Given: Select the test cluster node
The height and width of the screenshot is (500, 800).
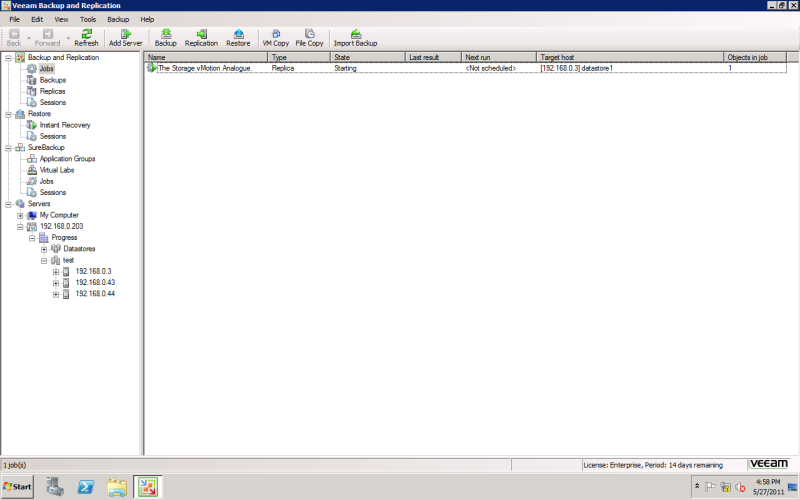Looking at the screenshot, I should 68,260.
